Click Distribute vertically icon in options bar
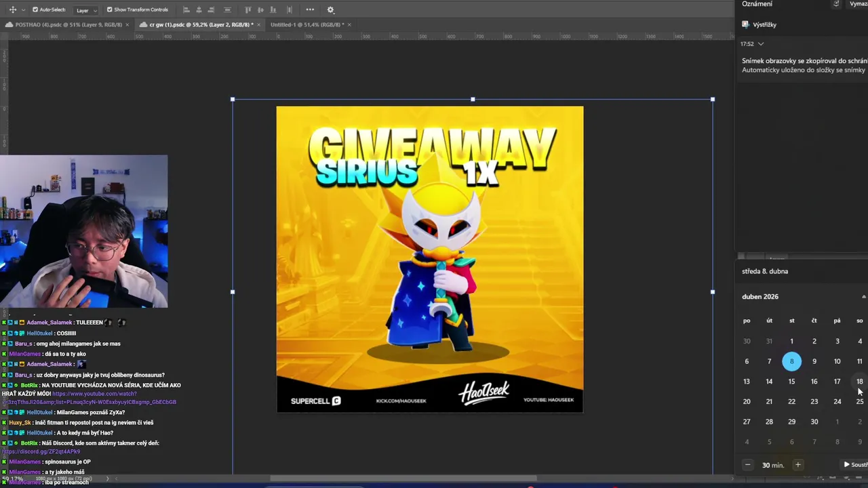This screenshot has width=868, height=488. [x=227, y=9]
